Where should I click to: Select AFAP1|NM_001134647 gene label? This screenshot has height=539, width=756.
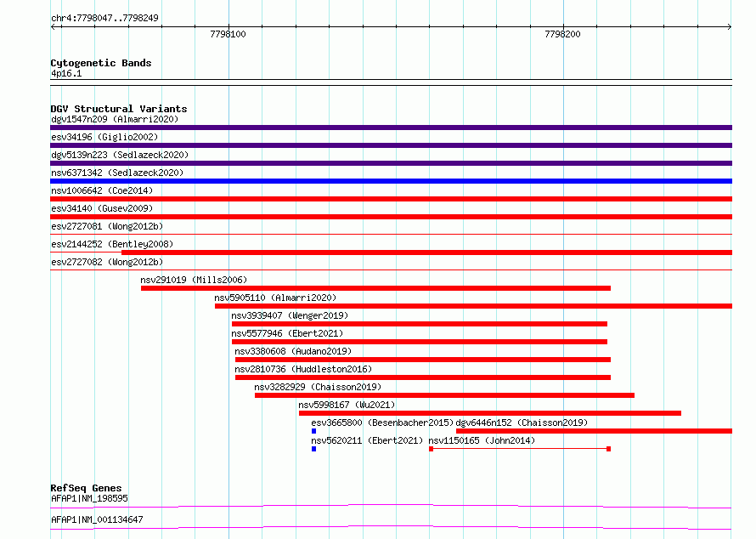click(97, 519)
